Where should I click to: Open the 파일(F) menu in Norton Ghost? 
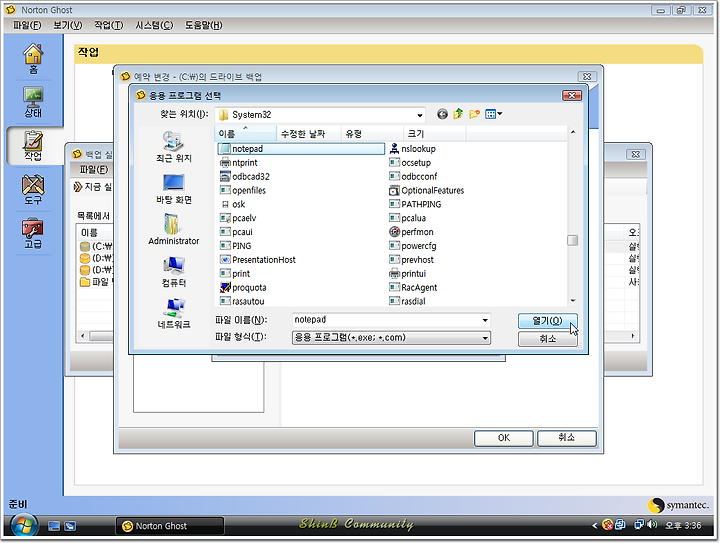27,25
